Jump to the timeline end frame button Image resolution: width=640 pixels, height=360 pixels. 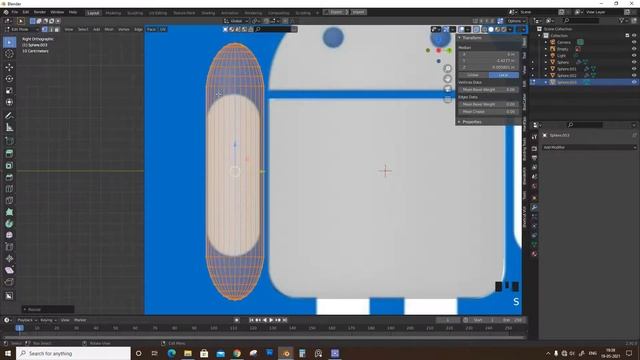click(x=285, y=320)
